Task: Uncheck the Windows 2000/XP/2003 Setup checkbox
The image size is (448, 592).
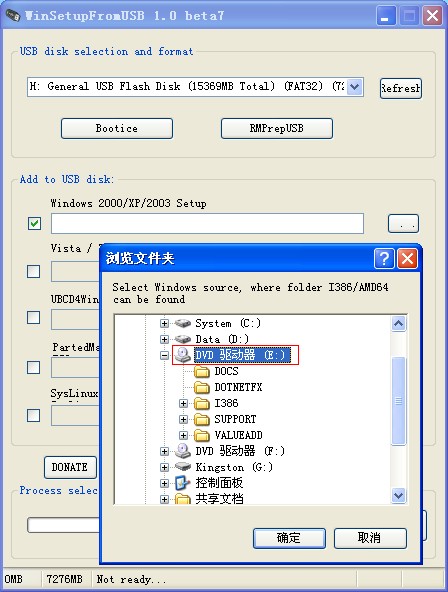Action: [x=34, y=223]
